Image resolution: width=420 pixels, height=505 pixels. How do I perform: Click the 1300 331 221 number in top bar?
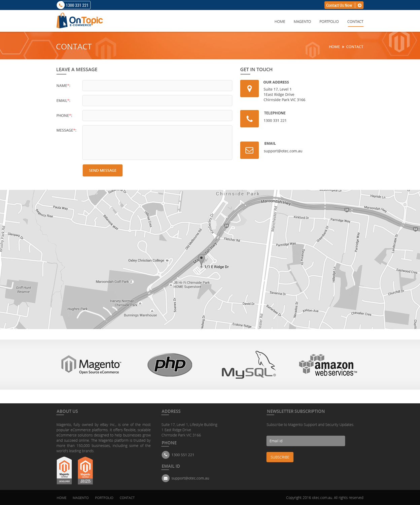click(77, 5)
